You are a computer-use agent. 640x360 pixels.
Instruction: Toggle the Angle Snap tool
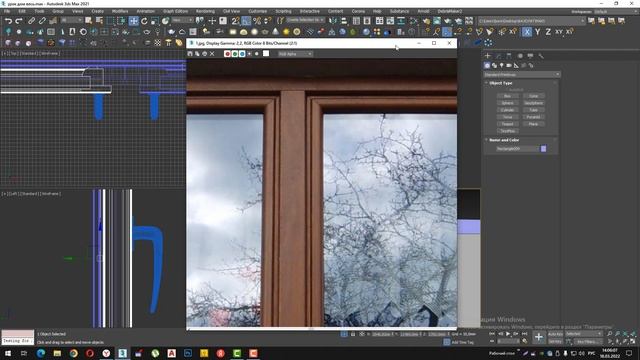pyautogui.click(x=246, y=20)
